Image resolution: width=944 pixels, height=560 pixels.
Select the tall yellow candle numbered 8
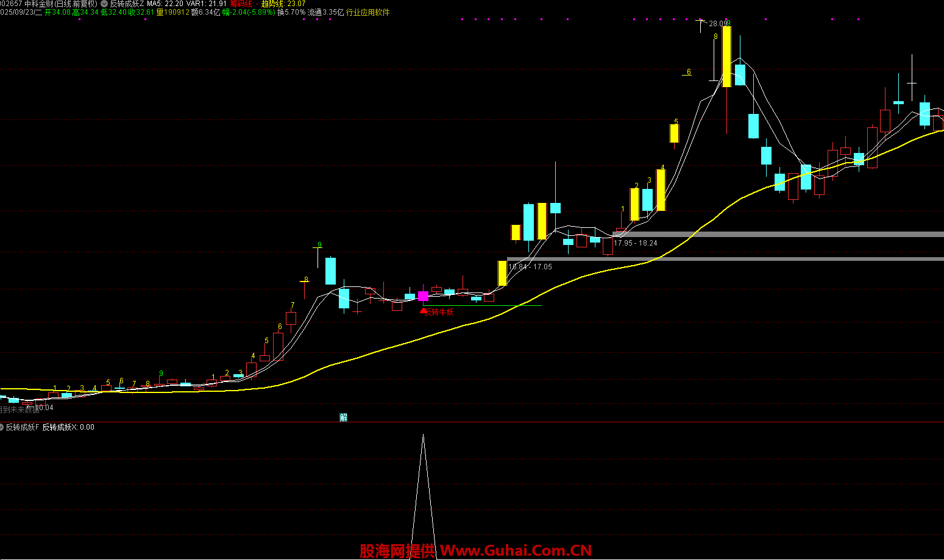pos(726,56)
